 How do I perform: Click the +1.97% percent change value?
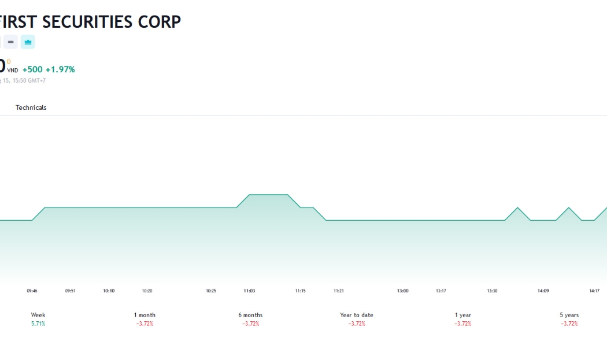coord(60,70)
